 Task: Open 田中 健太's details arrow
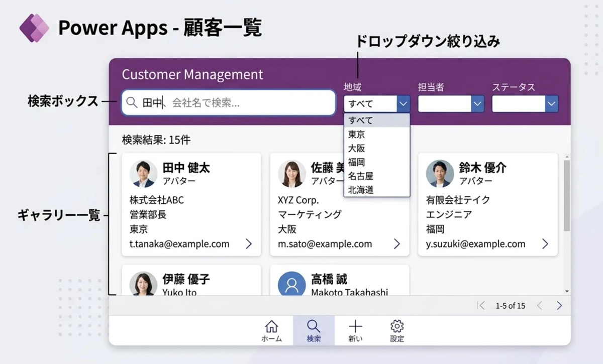tap(249, 244)
